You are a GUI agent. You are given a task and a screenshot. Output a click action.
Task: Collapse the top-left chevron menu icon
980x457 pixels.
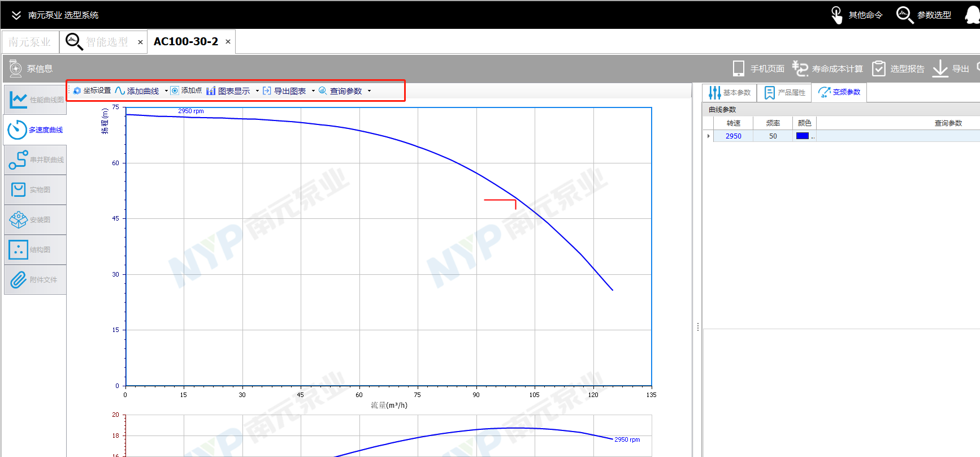click(16, 15)
